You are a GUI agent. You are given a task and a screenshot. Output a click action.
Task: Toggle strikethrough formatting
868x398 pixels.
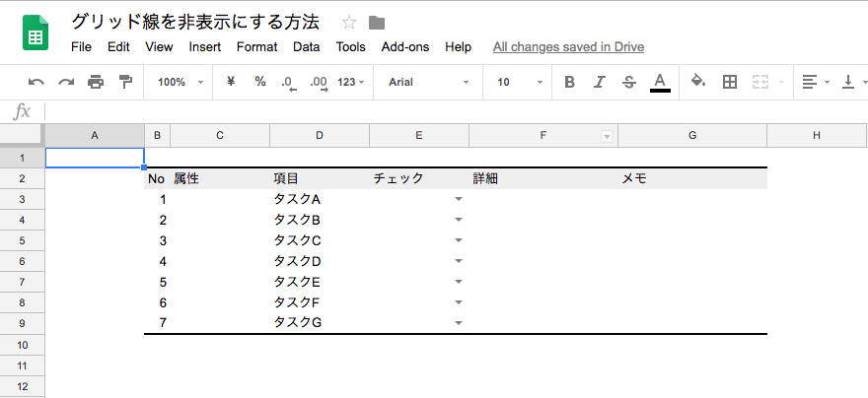coord(629,82)
